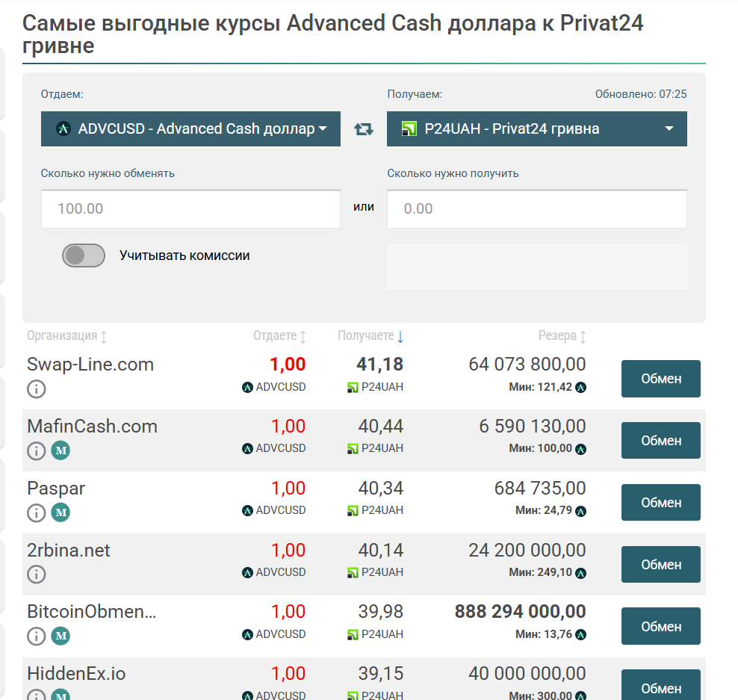This screenshot has width=738, height=700.
Task: Toggle the Учитывать комиссии switch
Action: click(84, 256)
